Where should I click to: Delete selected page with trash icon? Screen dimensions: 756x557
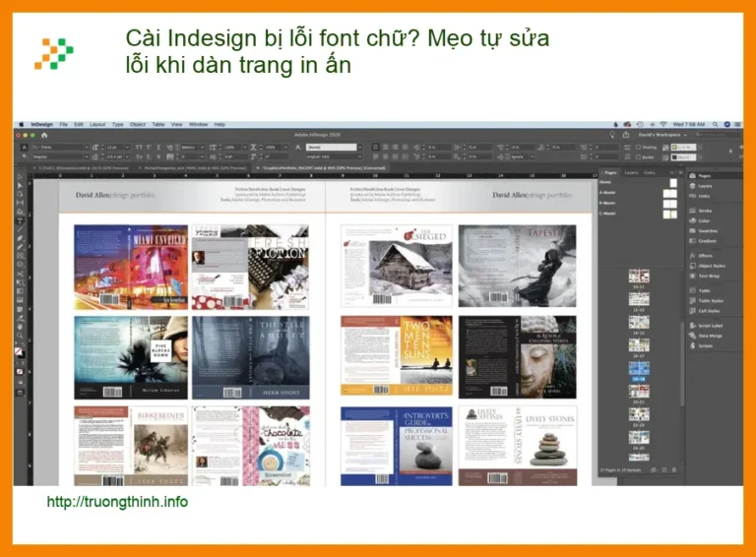[x=674, y=469]
